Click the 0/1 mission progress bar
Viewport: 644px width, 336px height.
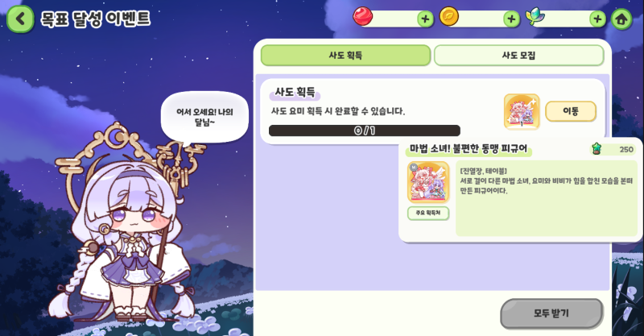coord(365,131)
